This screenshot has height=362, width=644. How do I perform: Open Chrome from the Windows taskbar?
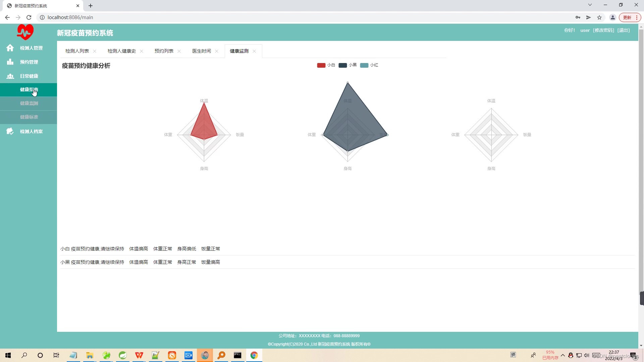pos(254,355)
